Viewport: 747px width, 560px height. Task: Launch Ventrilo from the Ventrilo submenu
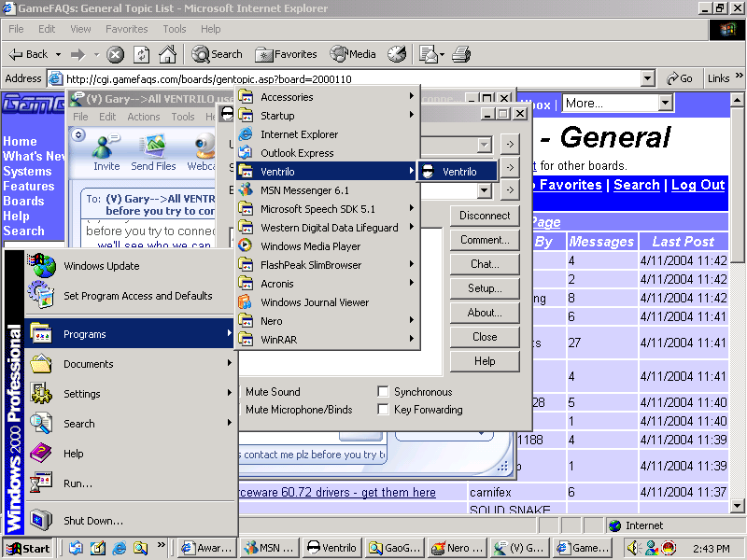click(458, 172)
